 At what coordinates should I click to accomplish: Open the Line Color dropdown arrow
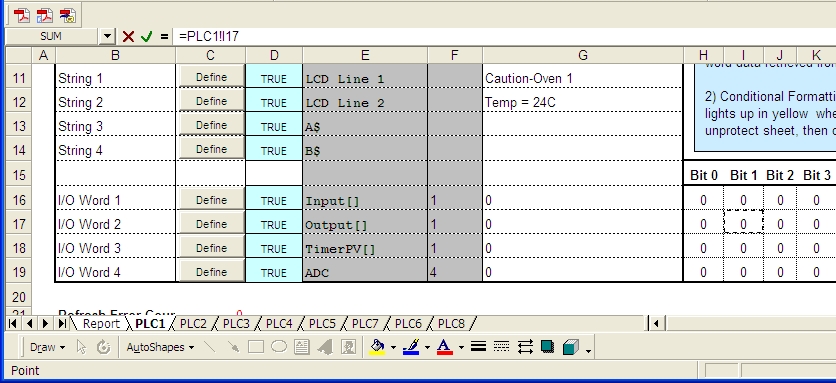click(x=427, y=347)
